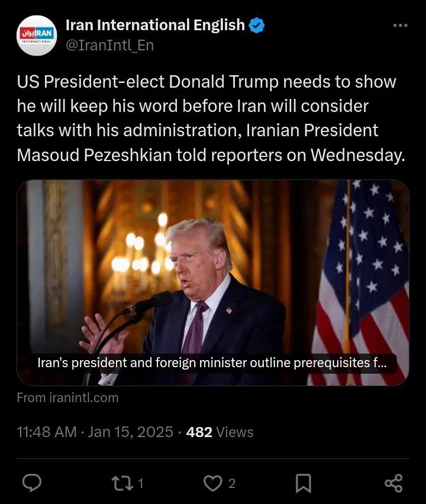Visit the 'From iranintl.com' source link
This screenshot has height=504, width=426.
coord(67,398)
